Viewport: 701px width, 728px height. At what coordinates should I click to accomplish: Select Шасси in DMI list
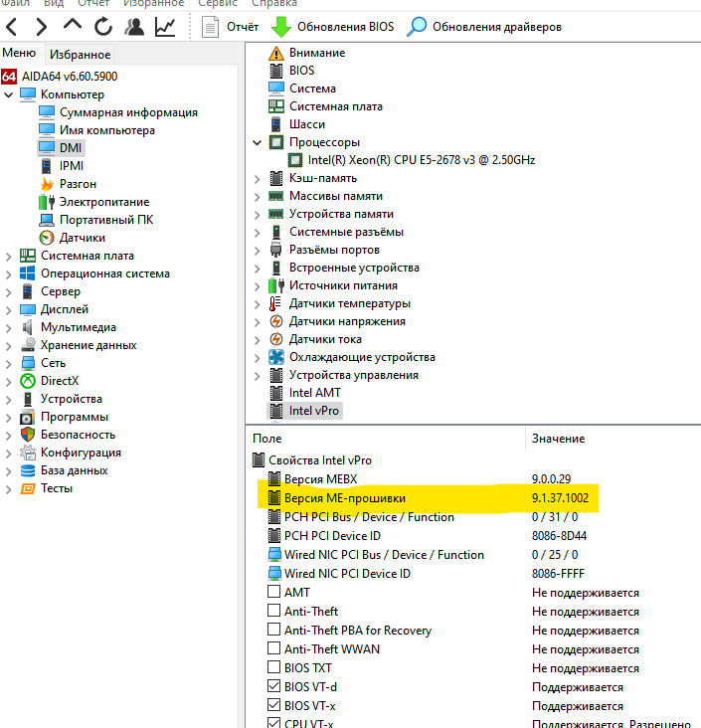pyautogui.click(x=297, y=124)
